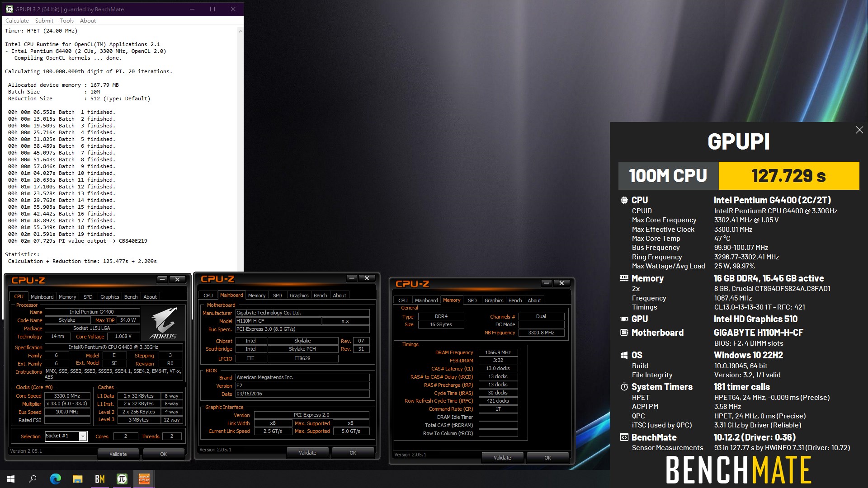Select Bench tab in Mainboard CPU-Z window

pos(321,296)
